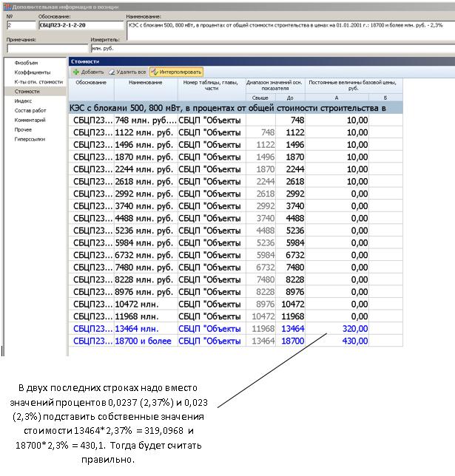Click the Добавить button with plus icon
This screenshot has height=476, width=455.
tap(89, 72)
